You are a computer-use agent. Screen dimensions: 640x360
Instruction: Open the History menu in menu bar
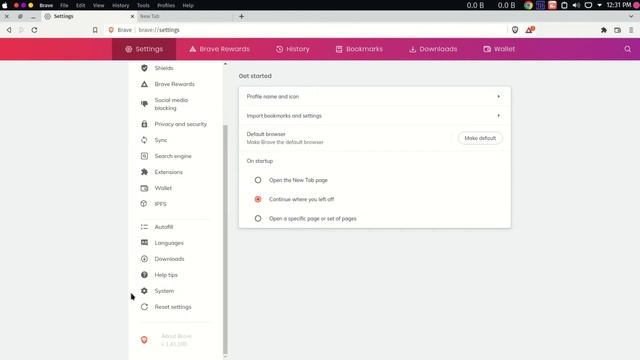click(x=120, y=5)
